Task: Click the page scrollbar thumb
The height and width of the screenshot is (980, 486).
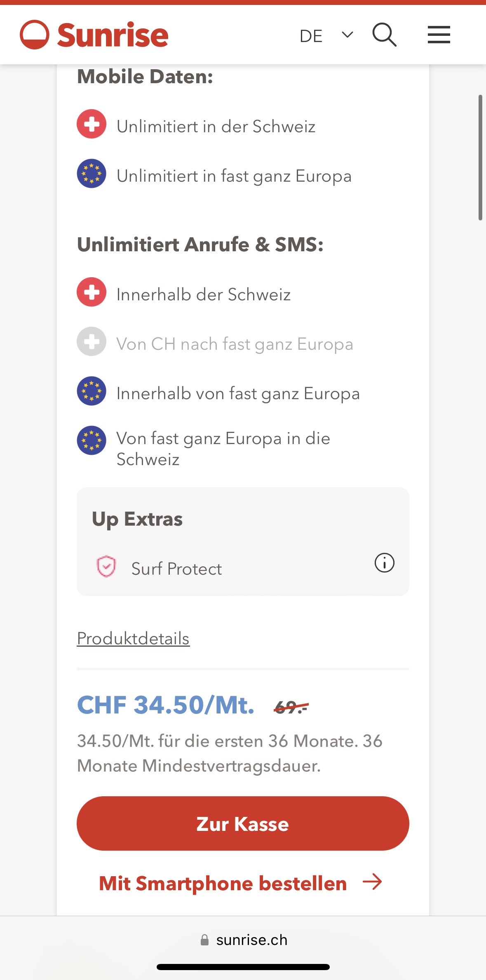Action: [480, 157]
